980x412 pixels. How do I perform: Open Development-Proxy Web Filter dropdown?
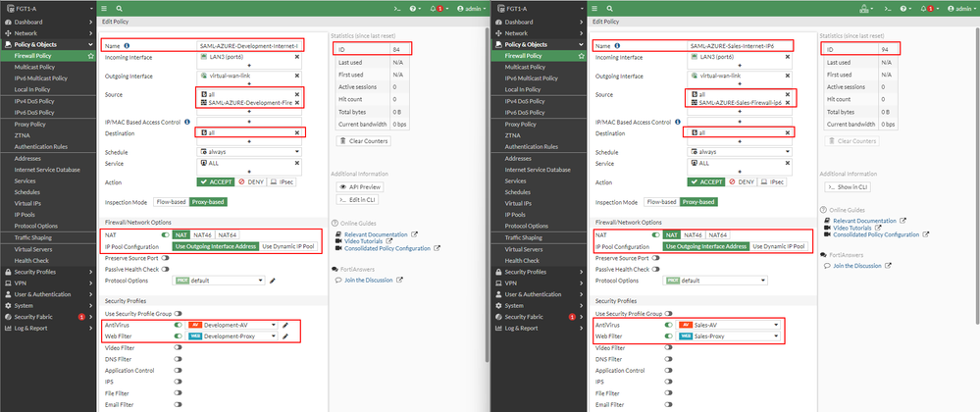point(232,336)
